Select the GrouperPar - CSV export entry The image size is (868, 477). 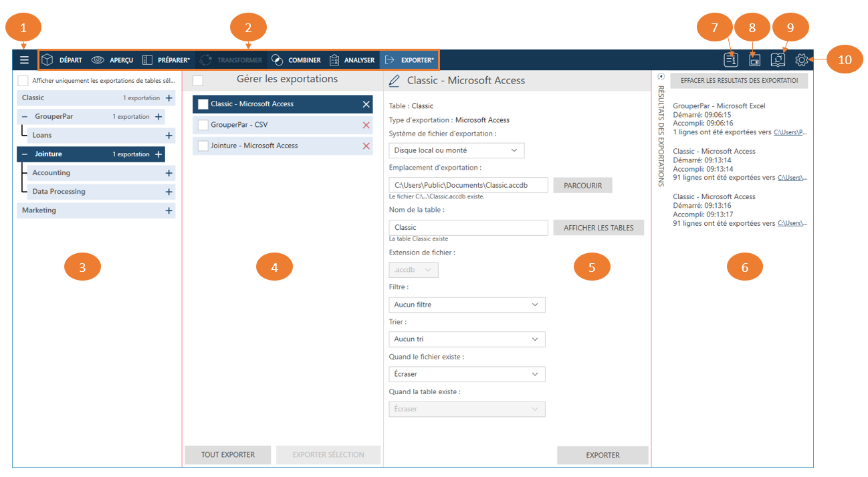(x=283, y=125)
